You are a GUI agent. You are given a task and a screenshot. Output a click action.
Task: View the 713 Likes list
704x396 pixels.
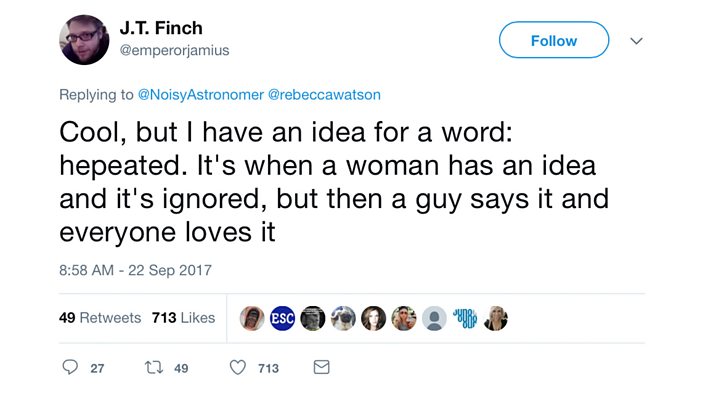pyautogui.click(x=183, y=318)
